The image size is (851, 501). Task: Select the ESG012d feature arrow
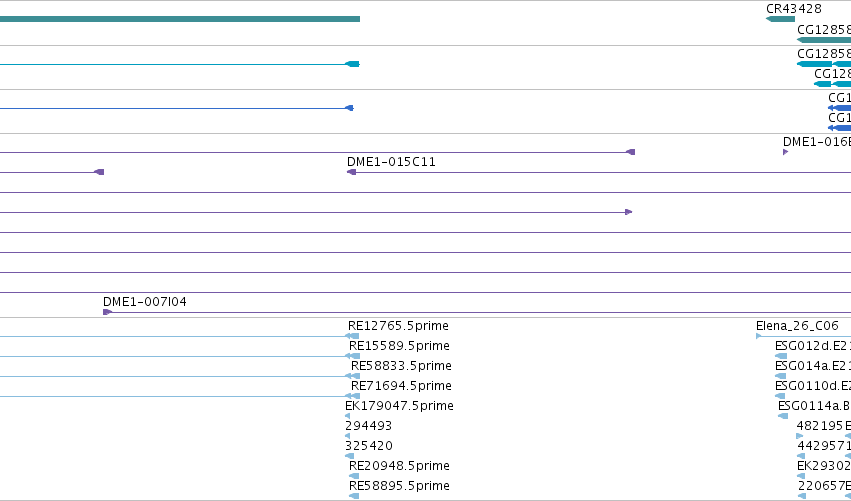coord(781,356)
